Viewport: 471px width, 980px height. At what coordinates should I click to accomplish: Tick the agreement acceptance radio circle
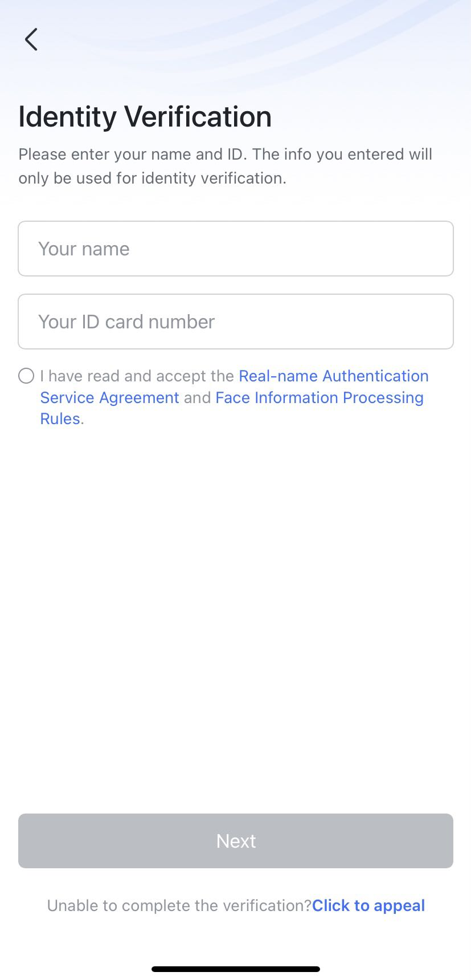pos(26,376)
